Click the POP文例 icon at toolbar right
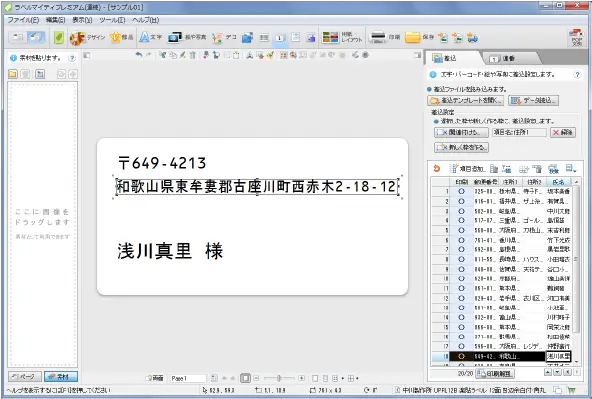This screenshot has height=399, width=592. 576,37
